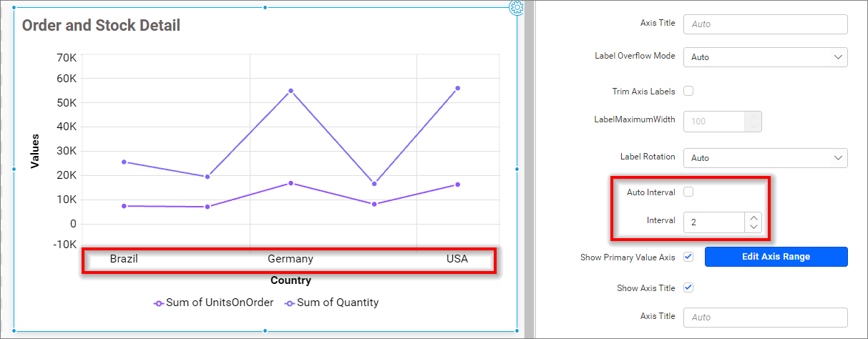The image size is (868, 339).
Task: Click the Country axis title
Action: point(291,280)
